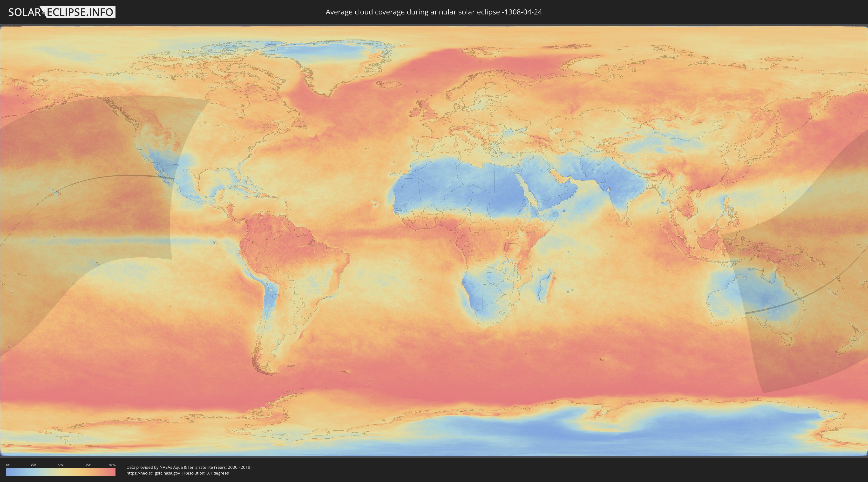Click the NASA Aqua & Terra data credit
Viewport: 868px width, 482px height.
click(x=189, y=467)
